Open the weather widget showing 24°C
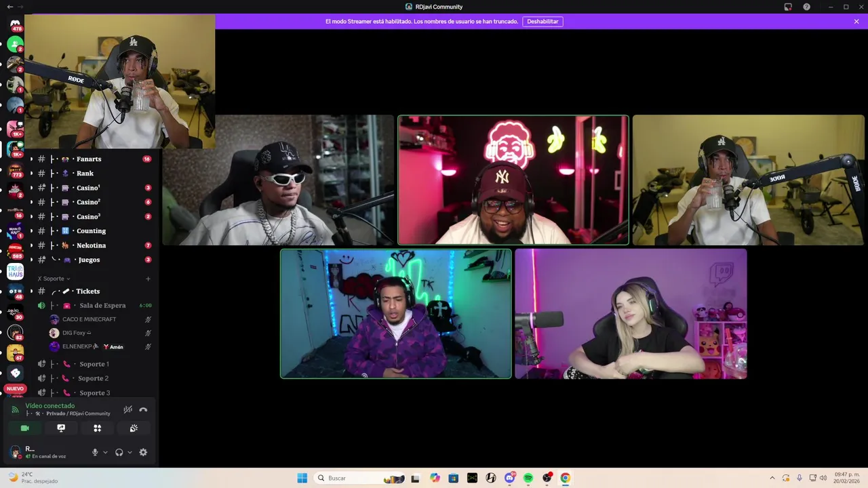Image resolution: width=868 pixels, height=488 pixels. click(32, 478)
